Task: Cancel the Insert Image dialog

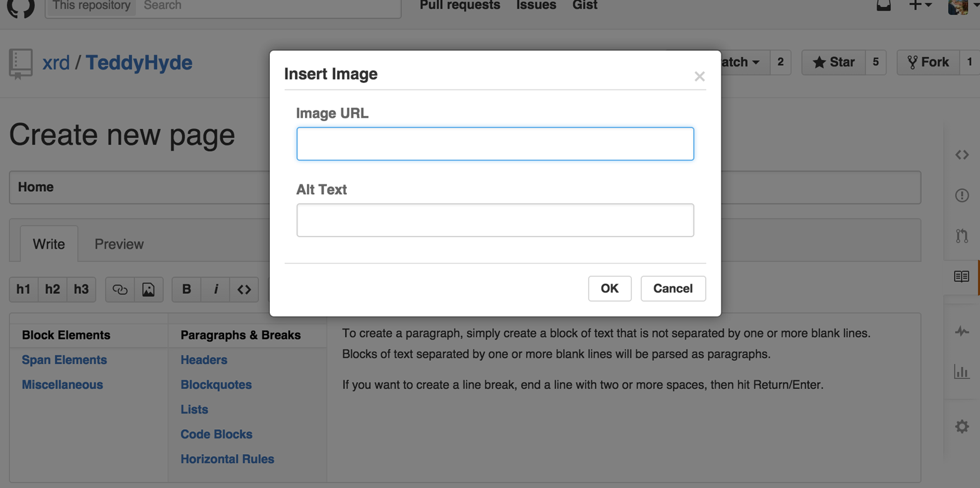Action: coord(673,289)
